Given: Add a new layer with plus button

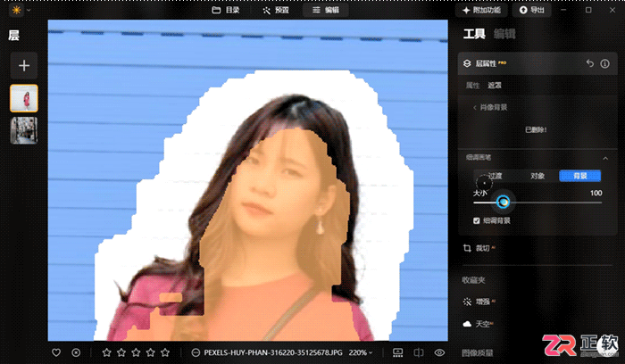Looking at the screenshot, I should (x=24, y=66).
